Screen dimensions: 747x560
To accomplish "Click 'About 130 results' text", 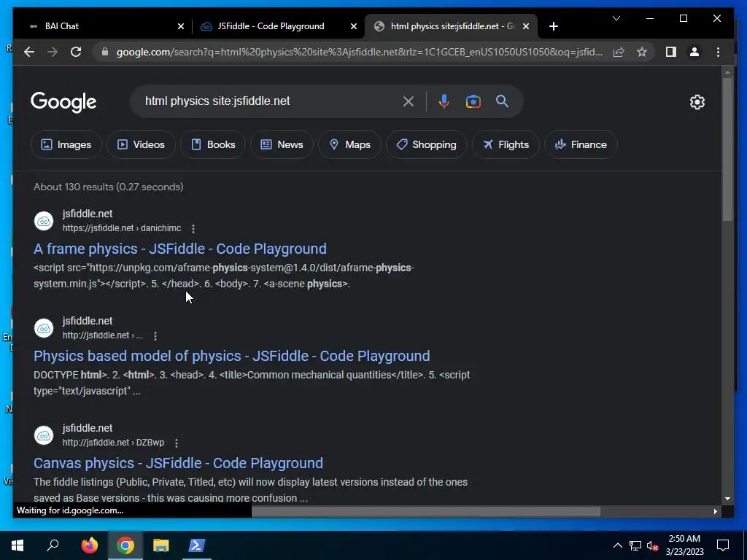I will tap(108, 187).
